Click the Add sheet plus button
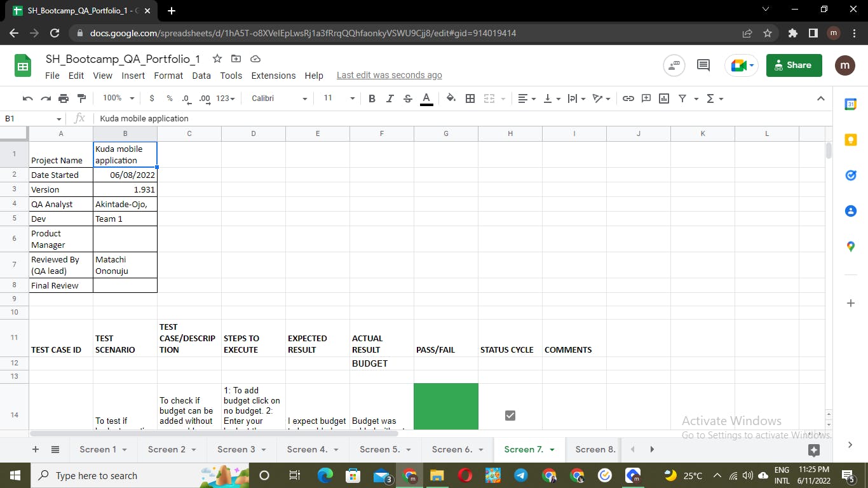The width and height of the screenshot is (868, 488). click(36, 449)
